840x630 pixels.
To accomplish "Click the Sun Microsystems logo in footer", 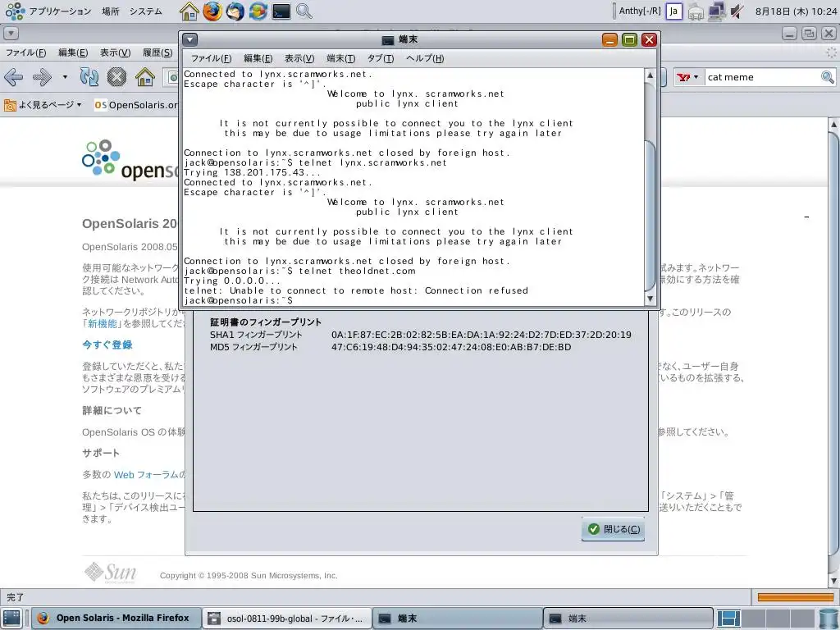I will tap(111, 573).
